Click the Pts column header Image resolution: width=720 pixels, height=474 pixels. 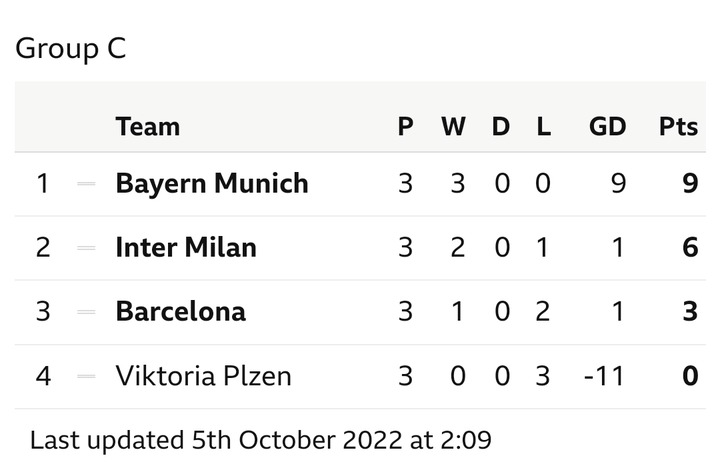[678, 126]
